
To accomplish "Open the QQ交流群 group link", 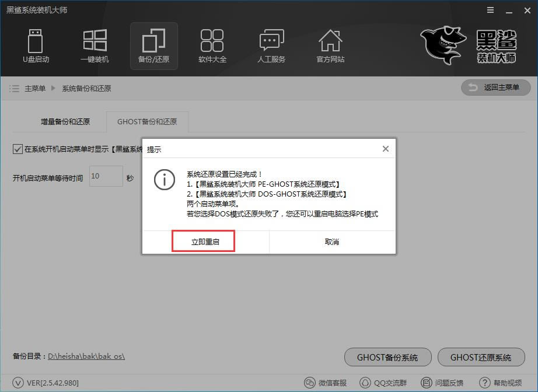I will 383,383.
